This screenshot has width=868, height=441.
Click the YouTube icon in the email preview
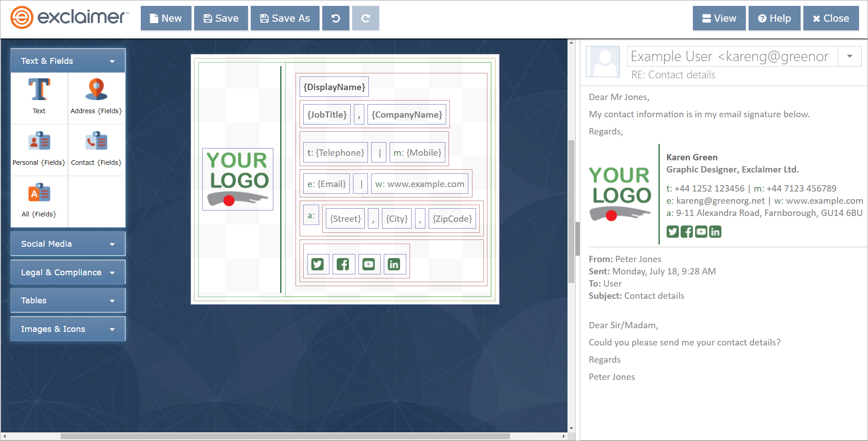(701, 232)
